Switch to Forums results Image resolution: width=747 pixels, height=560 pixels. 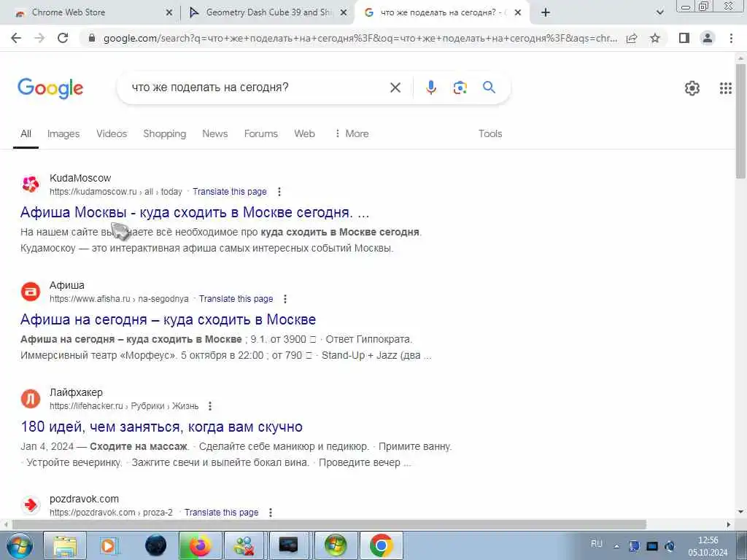click(x=260, y=134)
